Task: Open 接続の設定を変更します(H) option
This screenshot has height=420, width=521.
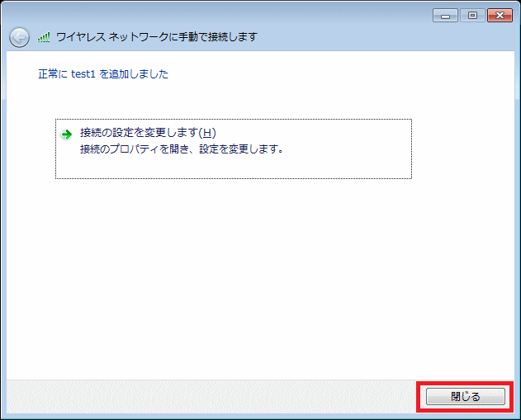Action: pyautogui.click(x=234, y=149)
